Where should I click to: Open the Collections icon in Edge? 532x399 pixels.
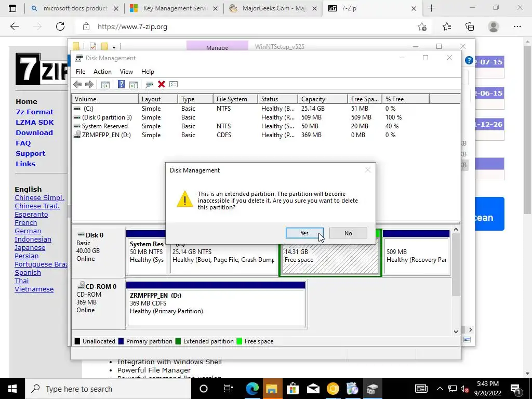click(x=470, y=26)
